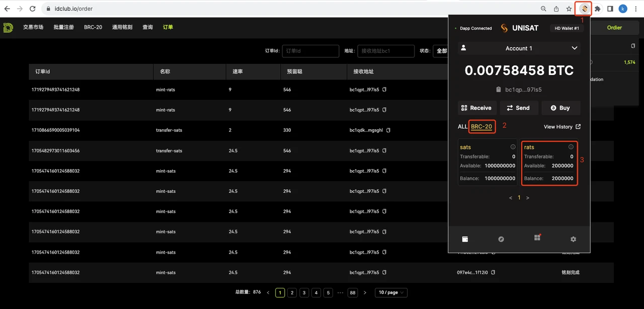
Task: Reload the idclub.io page
Action: click(33, 9)
